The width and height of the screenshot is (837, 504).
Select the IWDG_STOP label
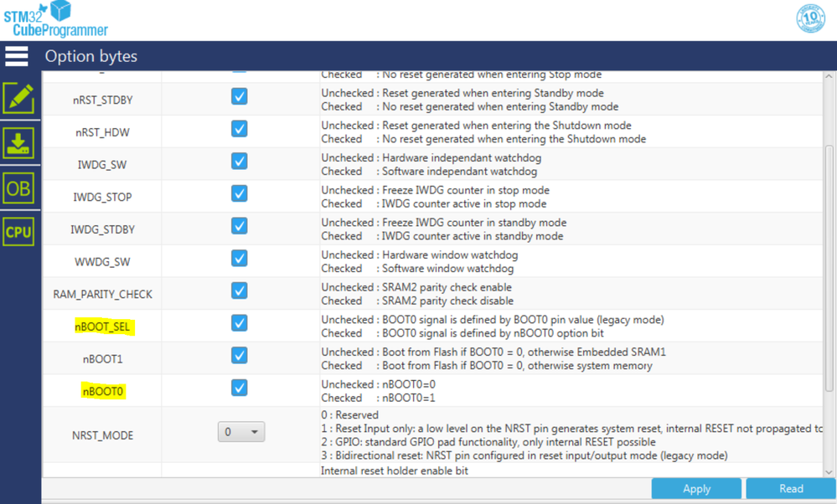(x=102, y=198)
